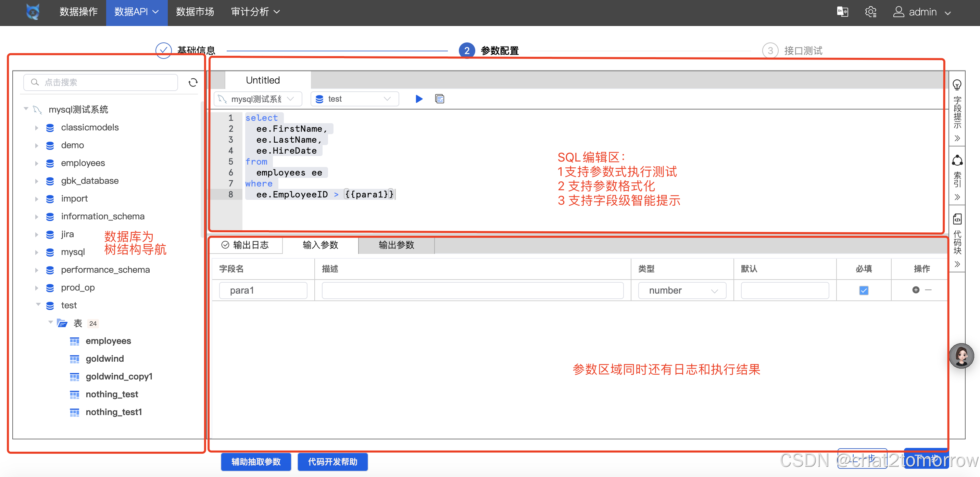Click the format/copy icon beside the run button
The image size is (980, 477).
coord(439,99)
